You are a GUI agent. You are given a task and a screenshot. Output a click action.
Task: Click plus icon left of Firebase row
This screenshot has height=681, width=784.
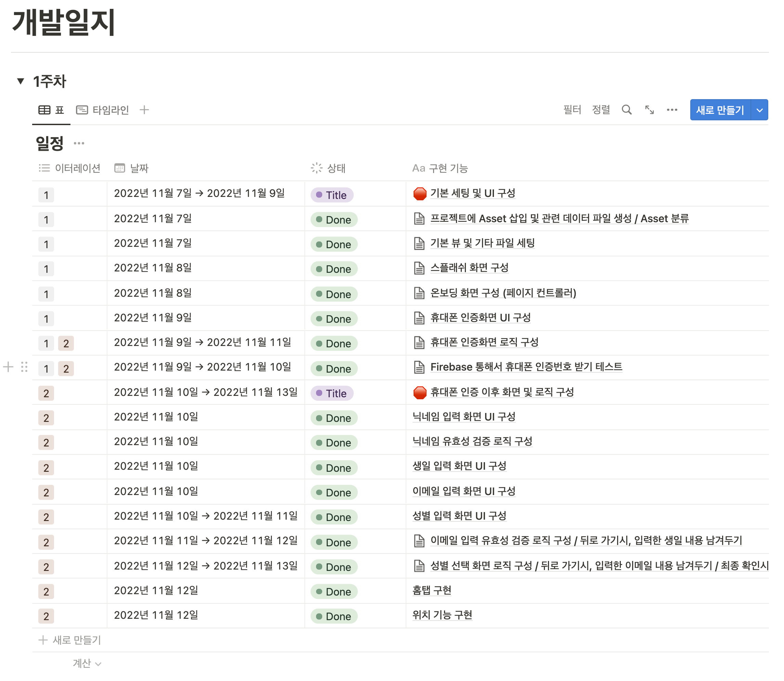pos(8,367)
